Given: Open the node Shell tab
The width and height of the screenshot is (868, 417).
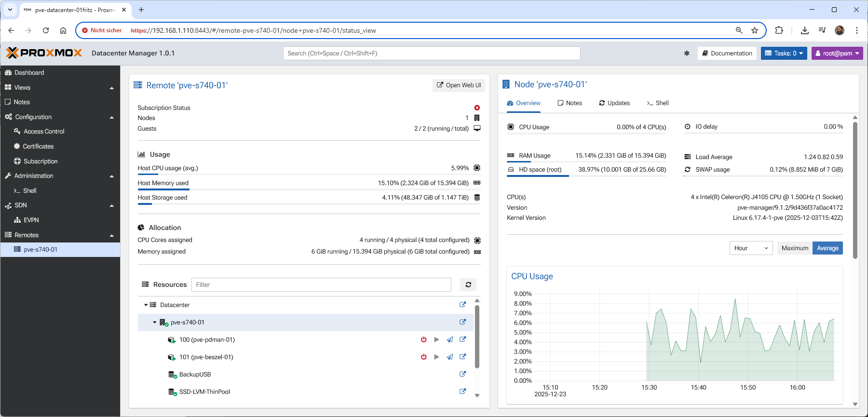Looking at the screenshot, I should [658, 103].
